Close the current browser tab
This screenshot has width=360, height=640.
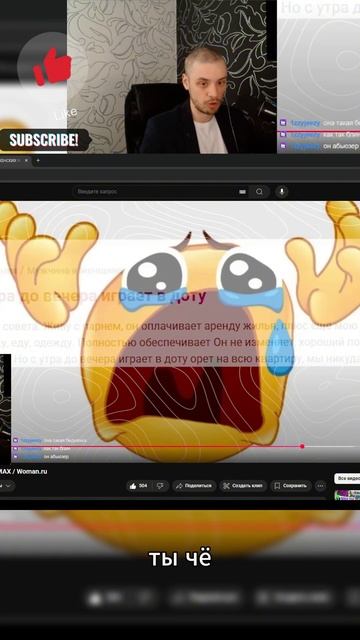[26, 160]
